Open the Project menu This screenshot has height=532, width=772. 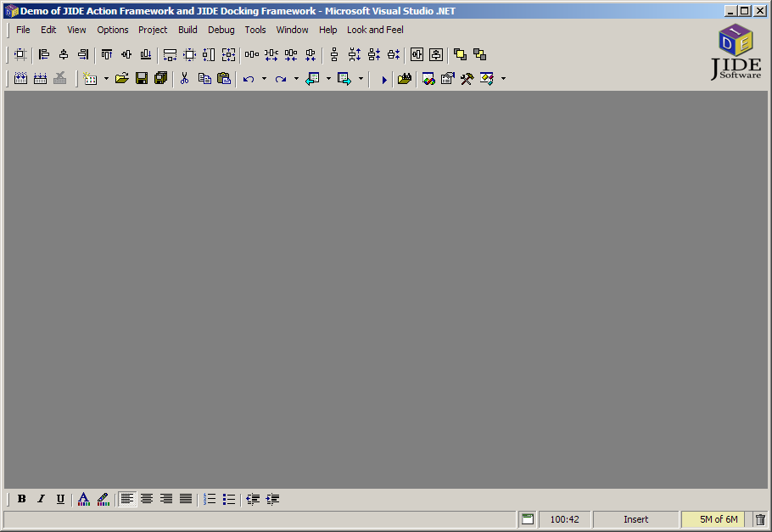coord(153,30)
